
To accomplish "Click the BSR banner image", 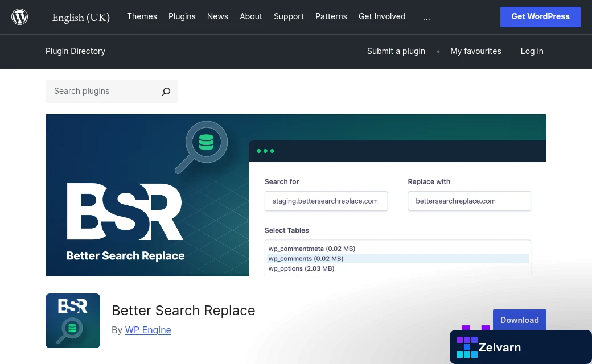I will [296, 196].
